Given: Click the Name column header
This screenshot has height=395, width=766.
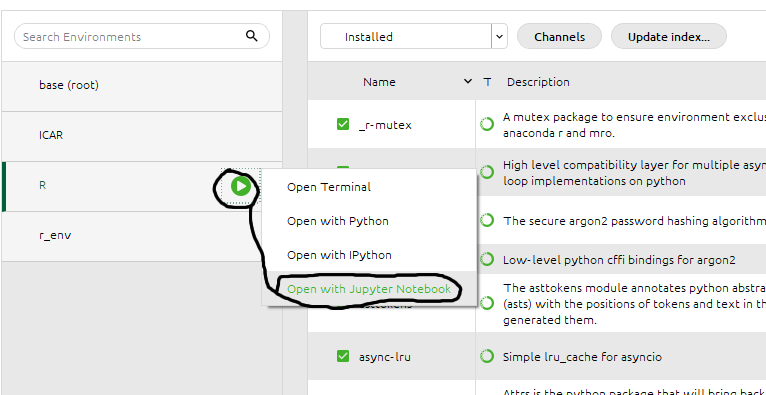Looking at the screenshot, I should (x=379, y=82).
